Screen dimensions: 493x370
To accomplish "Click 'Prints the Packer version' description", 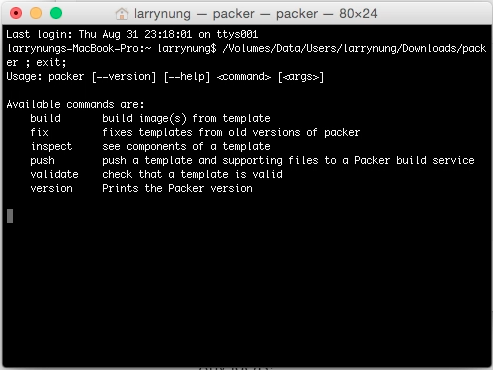I will (x=177, y=188).
